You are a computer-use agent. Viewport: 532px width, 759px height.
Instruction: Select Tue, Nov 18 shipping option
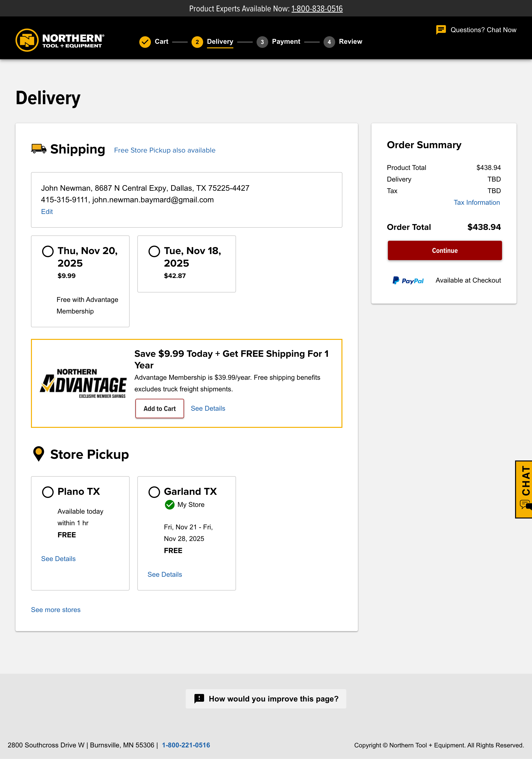(x=154, y=251)
